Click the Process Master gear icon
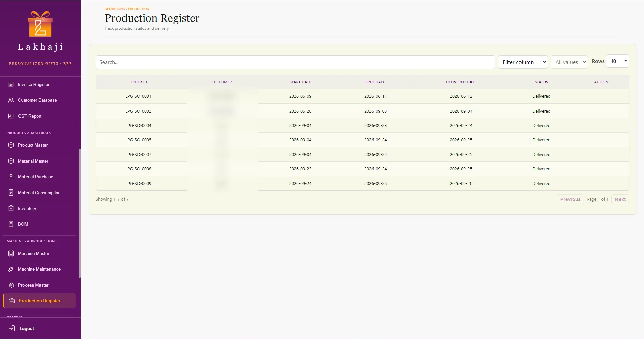 11,285
